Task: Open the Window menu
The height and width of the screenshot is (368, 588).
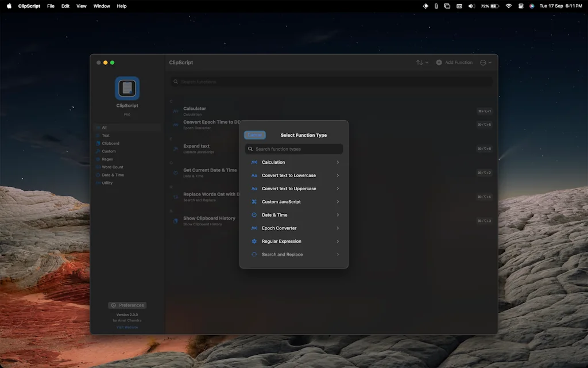Action: pyautogui.click(x=101, y=6)
